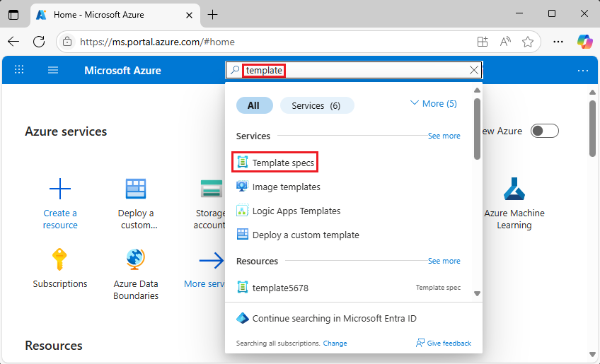Click the Create a resource label
Screen dimensions: 600x364
click(x=60, y=219)
